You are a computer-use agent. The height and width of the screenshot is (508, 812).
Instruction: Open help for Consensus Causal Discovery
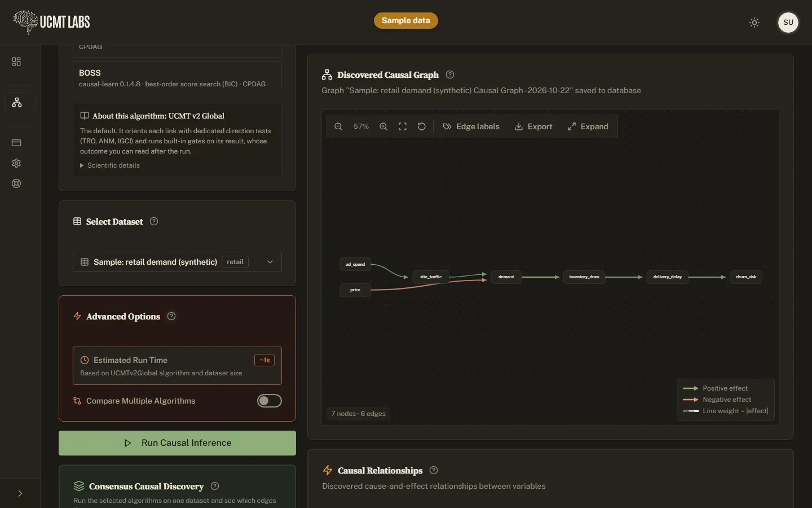coord(215,486)
